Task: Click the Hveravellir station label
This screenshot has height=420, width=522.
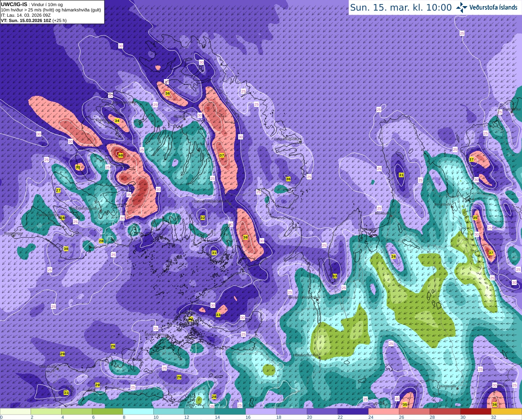Action: 448,386
